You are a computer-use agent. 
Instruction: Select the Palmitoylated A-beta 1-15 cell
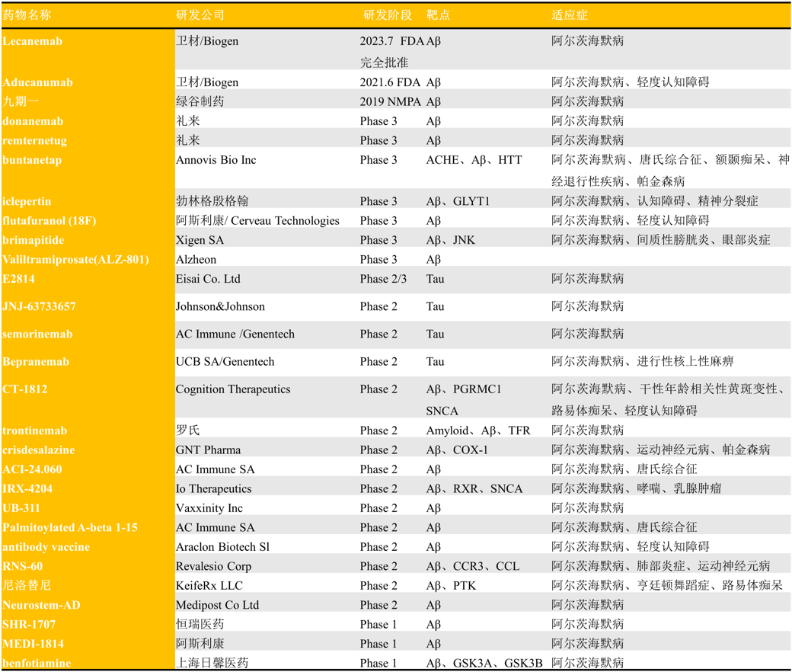[x=70, y=527]
